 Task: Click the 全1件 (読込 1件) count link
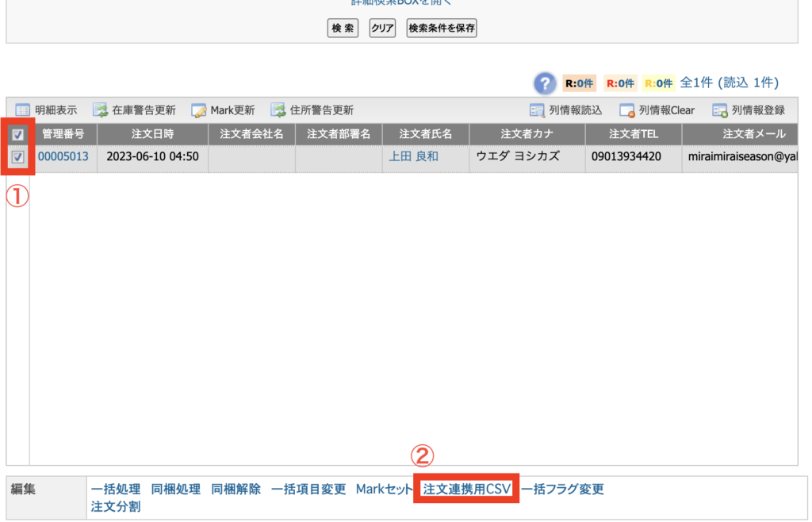730,83
